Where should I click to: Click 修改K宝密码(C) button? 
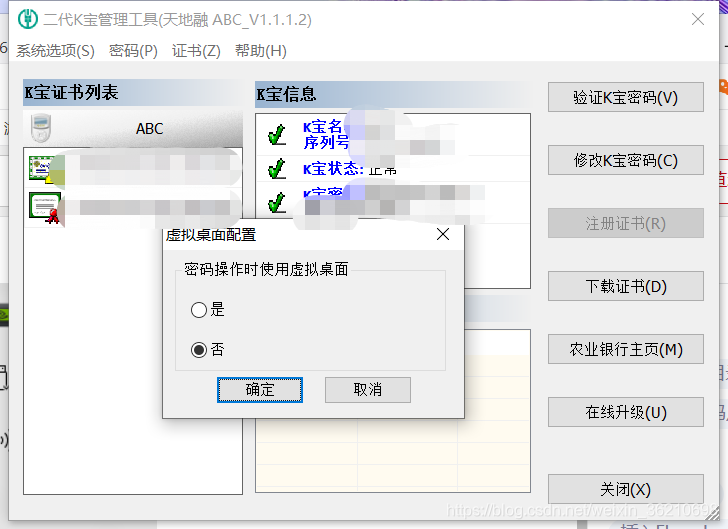pyautogui.click(x=626, y=160)
